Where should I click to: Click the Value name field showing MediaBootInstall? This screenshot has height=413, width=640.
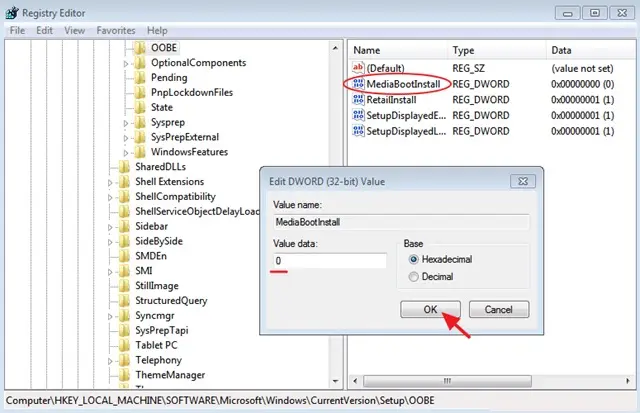[x=402, y=222]
